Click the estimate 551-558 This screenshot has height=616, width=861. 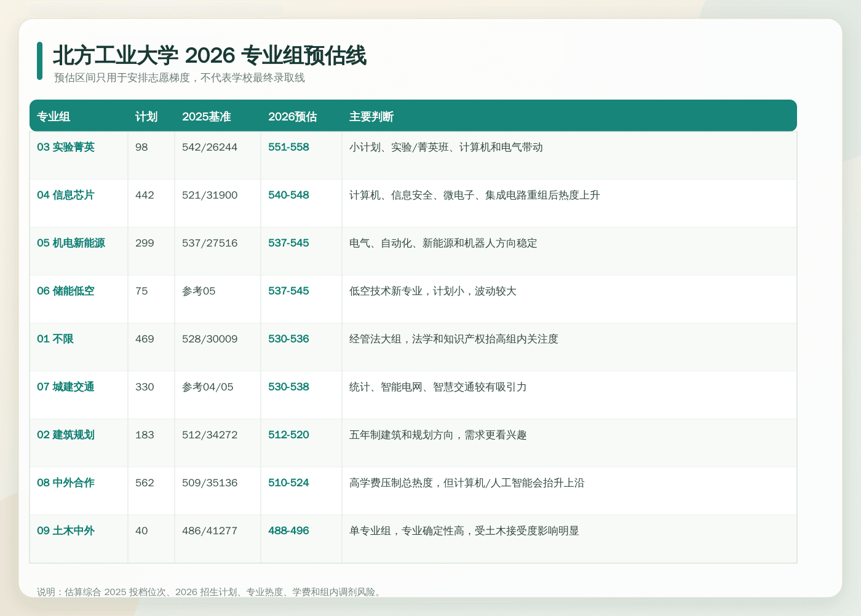(x=288, y=147)
